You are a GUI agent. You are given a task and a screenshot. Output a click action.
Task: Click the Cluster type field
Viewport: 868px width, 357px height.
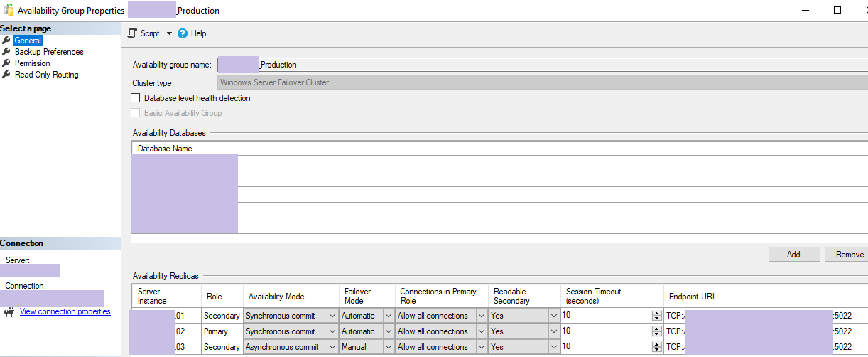(543, 82)
